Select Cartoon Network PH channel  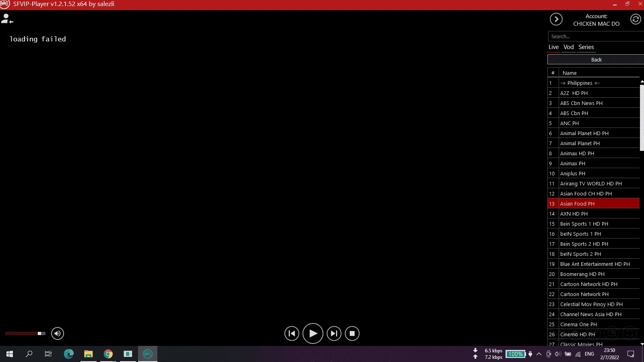(x=594, y=294)
